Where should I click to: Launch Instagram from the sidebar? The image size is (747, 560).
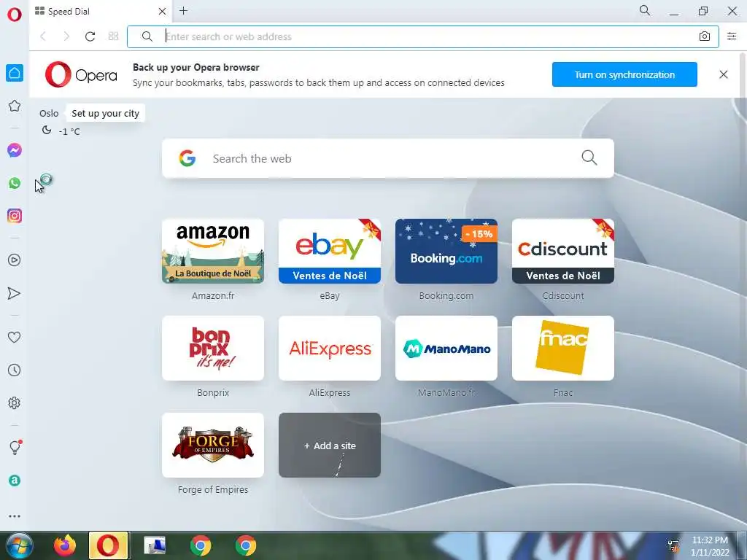click(15, 216)
